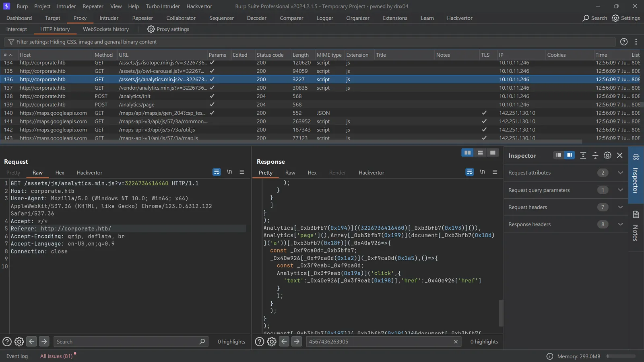This screenshot has width=644, height=362.
Task: Open Proxy settings
Action: (x=168, y=29)
